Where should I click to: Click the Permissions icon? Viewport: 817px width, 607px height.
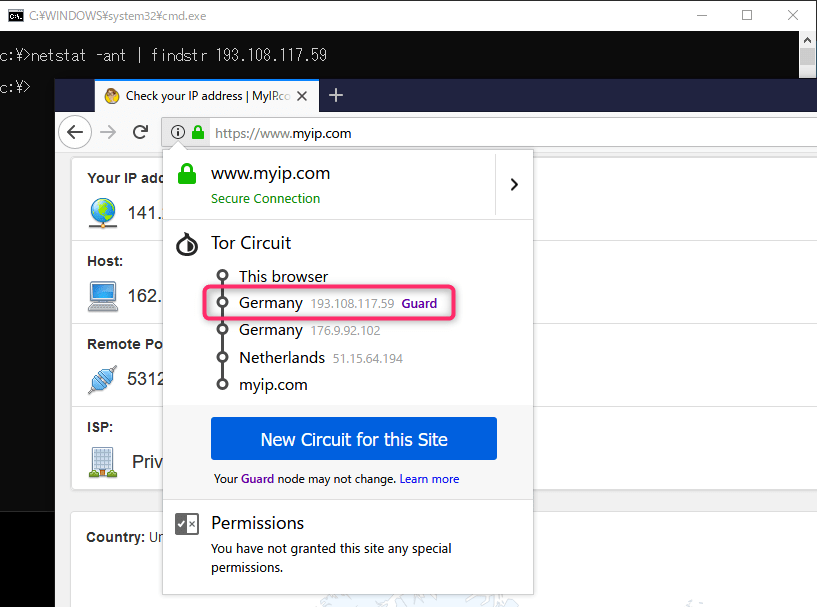pos(187,524)
